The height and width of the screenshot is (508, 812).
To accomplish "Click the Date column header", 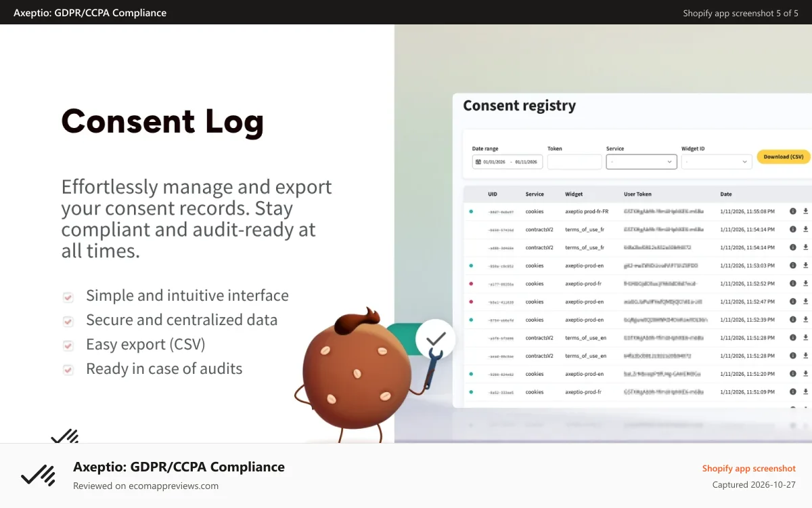I will pyautogui.click(x=726, y=194).
